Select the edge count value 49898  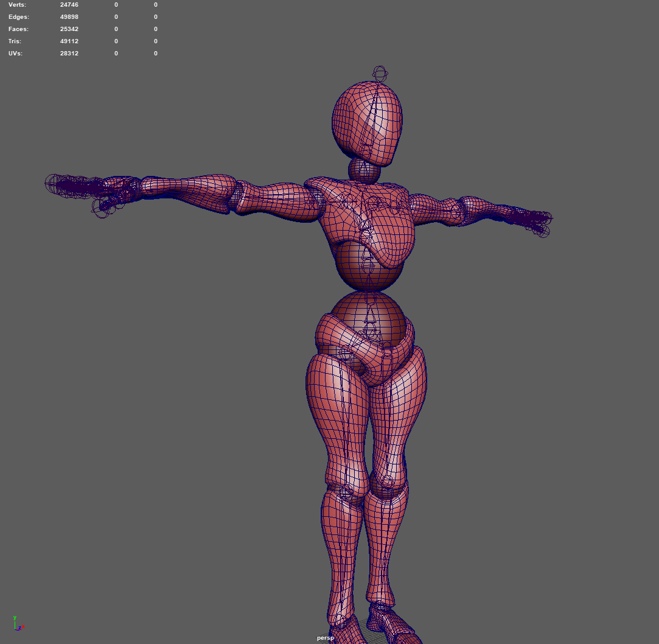click(69, 17)
